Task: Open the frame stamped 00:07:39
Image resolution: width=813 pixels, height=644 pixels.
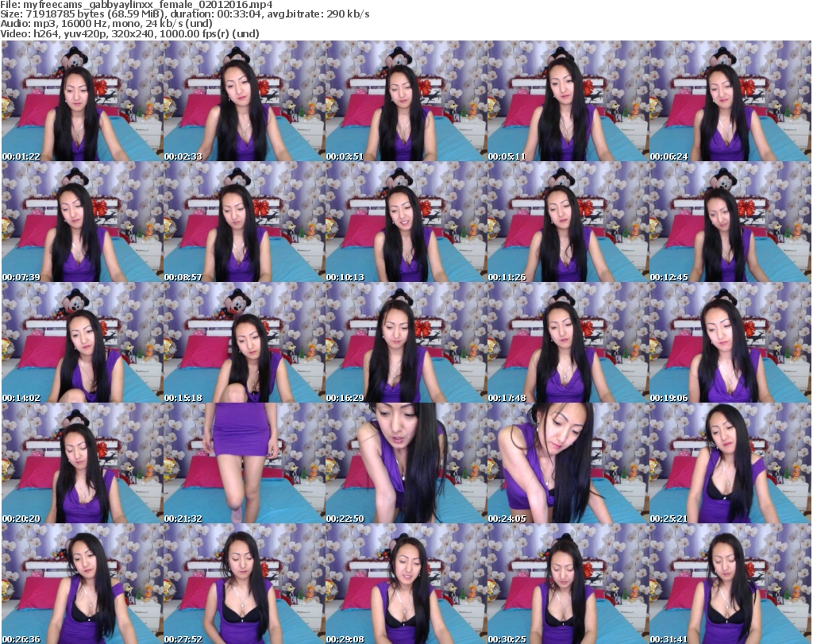Action: (83, 222)
